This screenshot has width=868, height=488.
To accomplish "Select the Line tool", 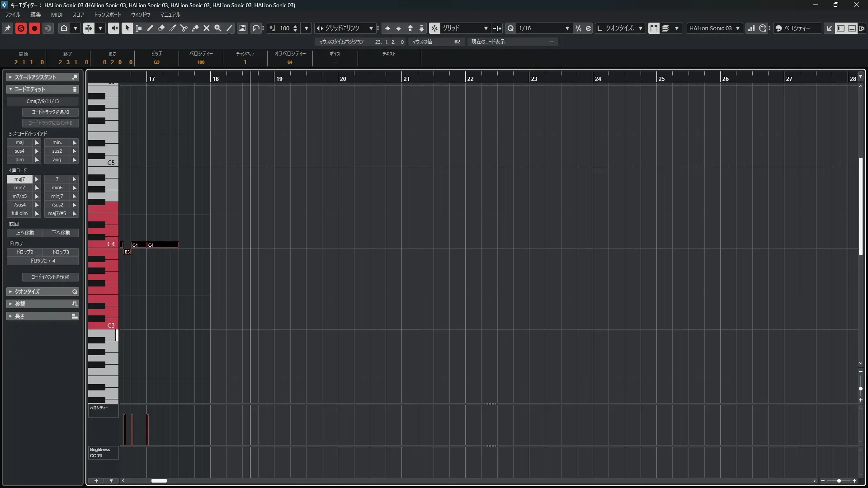I will tap(229, 28).
